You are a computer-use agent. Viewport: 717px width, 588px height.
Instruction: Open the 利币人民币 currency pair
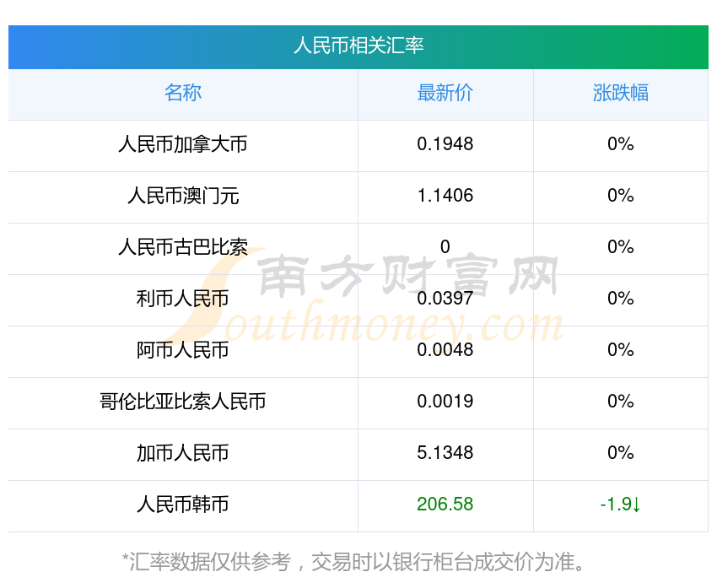[183, 299]
